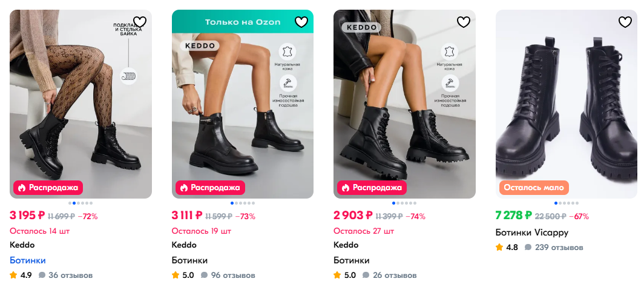Viewport: 644px width, 290px height.
Task: Click the Распродажа badge on first product
Action: coord(47,188)
